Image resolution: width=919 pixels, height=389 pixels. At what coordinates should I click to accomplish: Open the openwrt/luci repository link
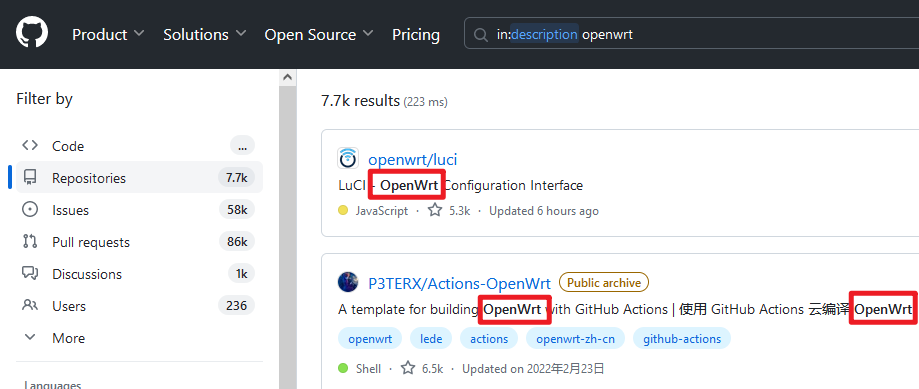pos(413,159)
